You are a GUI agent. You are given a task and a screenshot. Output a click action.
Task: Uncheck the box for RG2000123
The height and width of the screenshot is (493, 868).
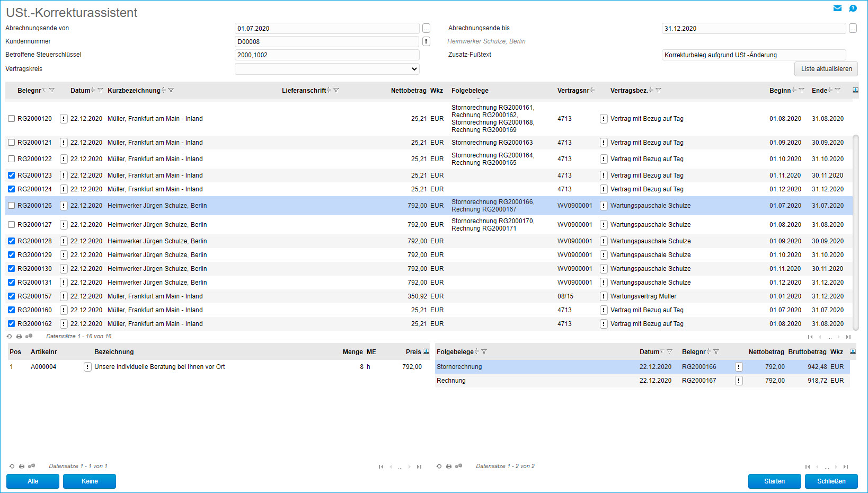11,175
